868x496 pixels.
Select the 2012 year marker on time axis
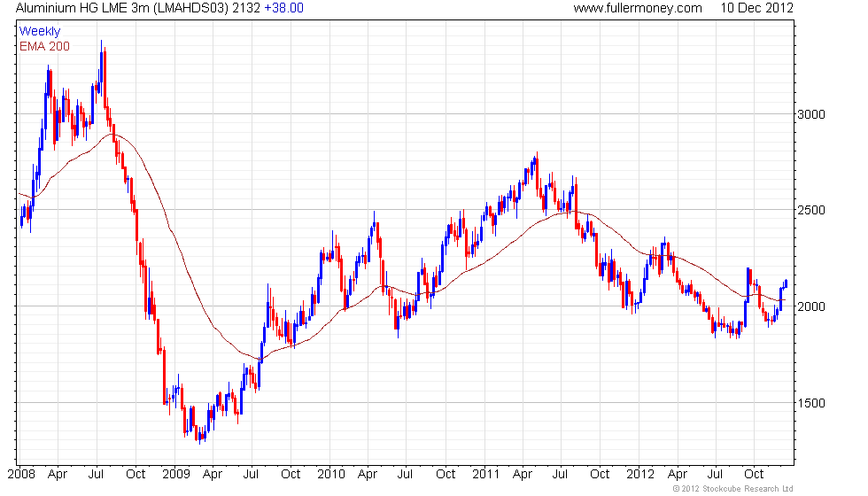(640, 475)
